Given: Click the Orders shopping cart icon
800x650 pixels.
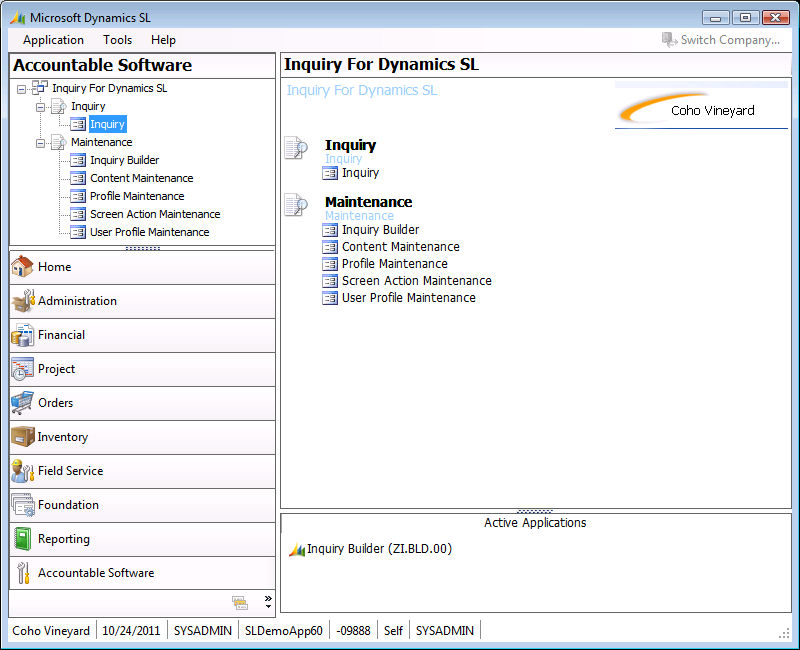Looking at the screenshot, I should click(22, 403).
